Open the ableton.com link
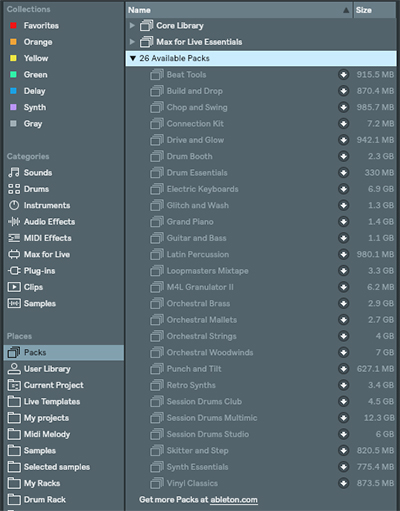Image resolution: width=400 pixels, height=511 pixels. pos(234,500)
